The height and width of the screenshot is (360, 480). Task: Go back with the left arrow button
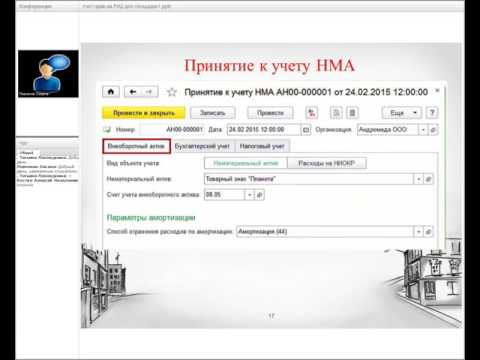tap(133, 92)
